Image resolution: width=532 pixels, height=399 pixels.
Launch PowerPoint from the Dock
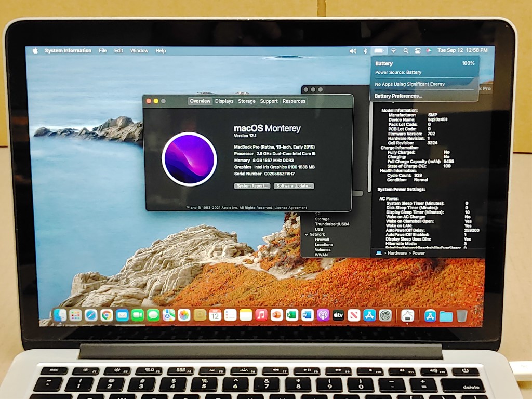(277, 315)
